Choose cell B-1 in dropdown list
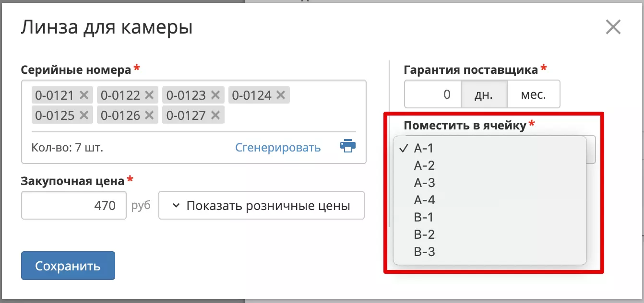This screenshot has width=644, height=303. pos(490,218)
